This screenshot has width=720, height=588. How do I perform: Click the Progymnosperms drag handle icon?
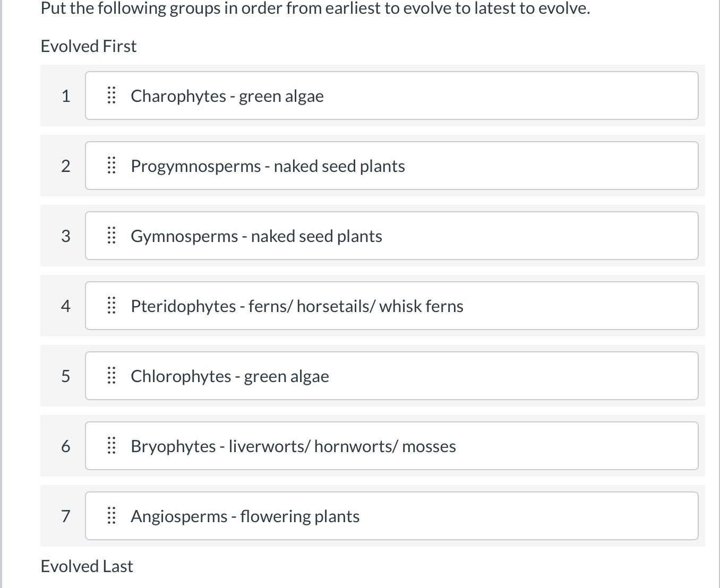pyautogui.click(x=112, y=166)
